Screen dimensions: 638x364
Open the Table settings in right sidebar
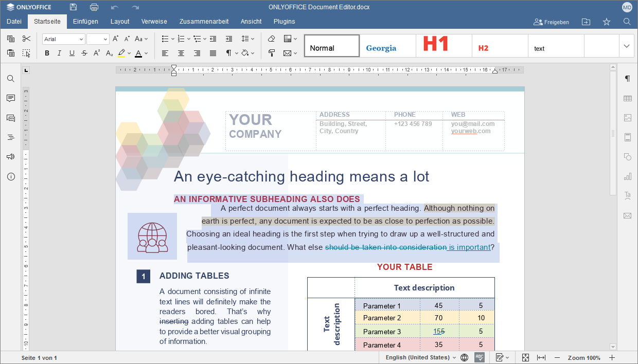[627, 98]
